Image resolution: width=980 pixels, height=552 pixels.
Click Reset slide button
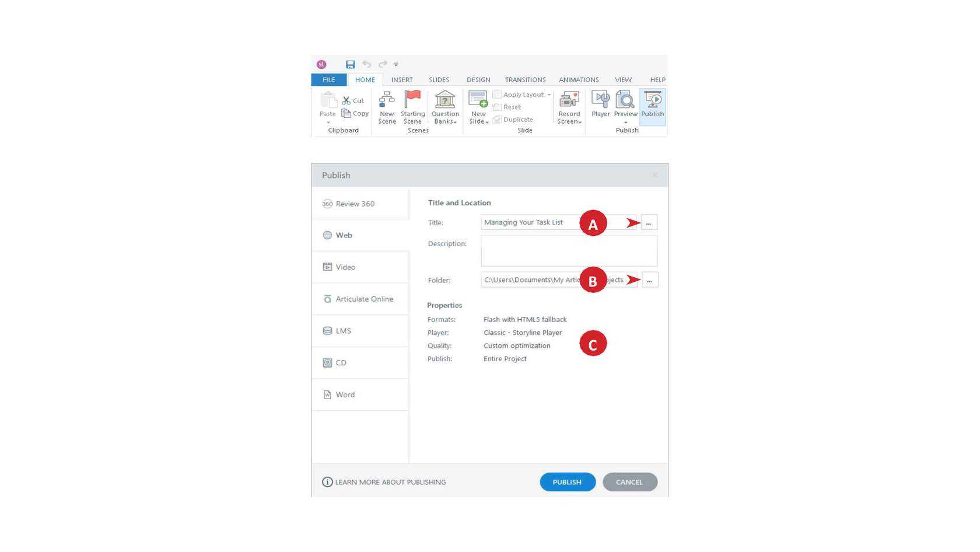point(507,107)
